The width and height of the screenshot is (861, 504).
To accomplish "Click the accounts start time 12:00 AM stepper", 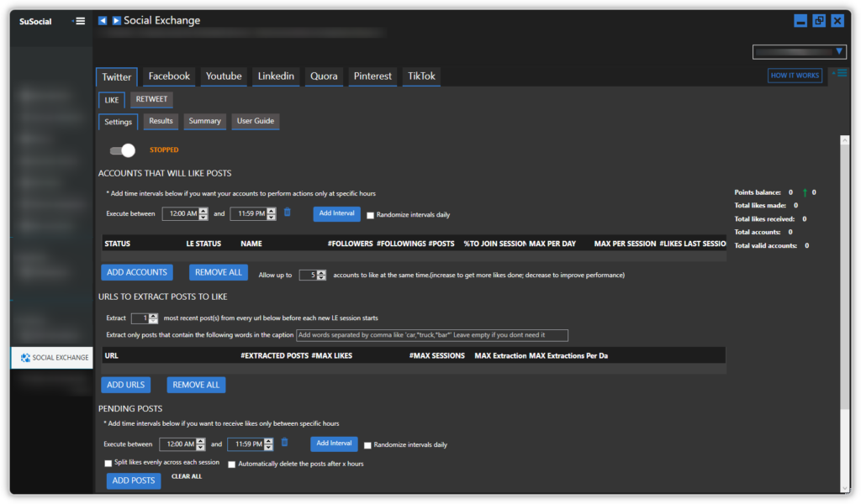I will point(203,214).
